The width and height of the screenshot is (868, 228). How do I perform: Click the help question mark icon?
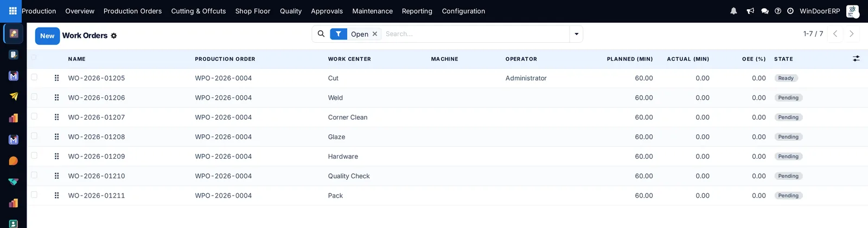(778, 11)
